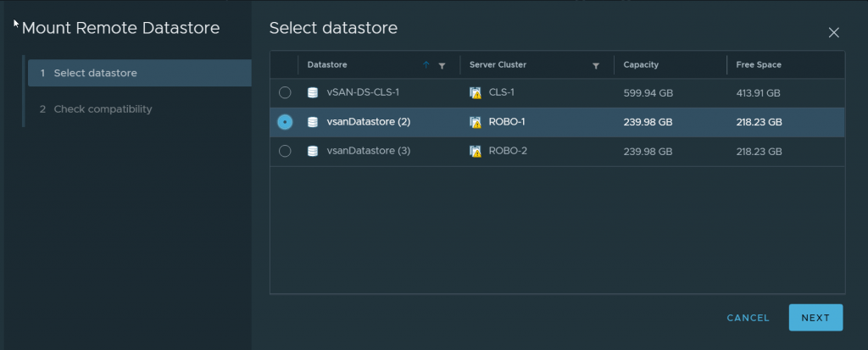Viewport: 868px width, 350px height.
Task: Open the Datastore column filter
Action: click(442, 65)
